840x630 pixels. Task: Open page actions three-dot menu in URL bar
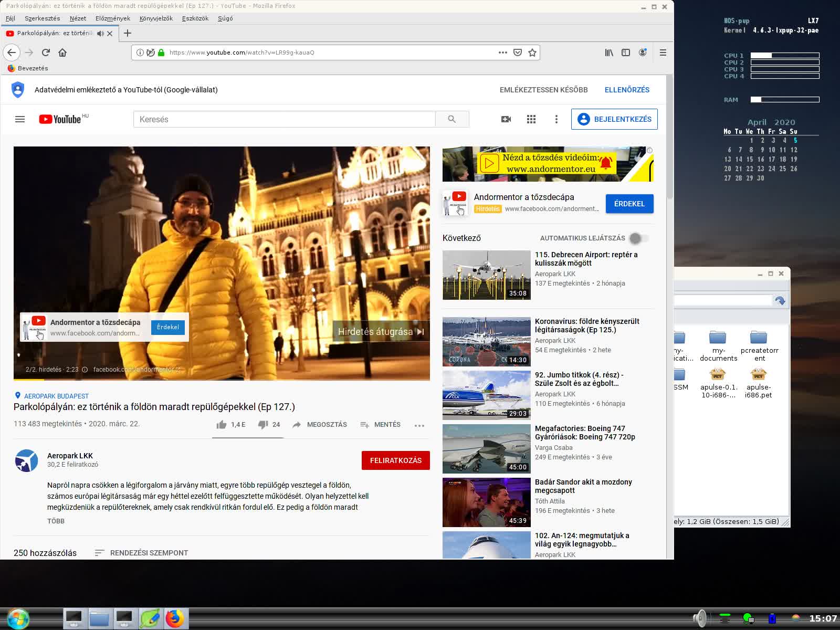pyautogui.click(x=502, y=52)
